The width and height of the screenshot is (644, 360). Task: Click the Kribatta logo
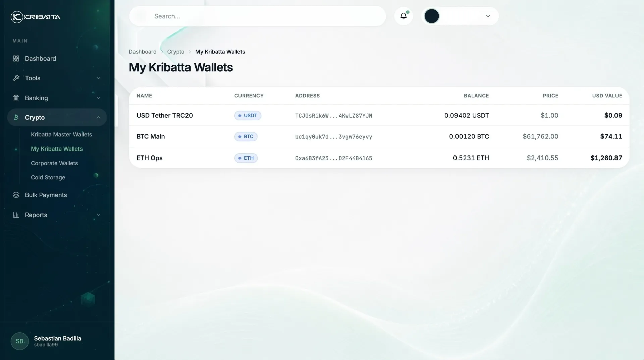36,17
